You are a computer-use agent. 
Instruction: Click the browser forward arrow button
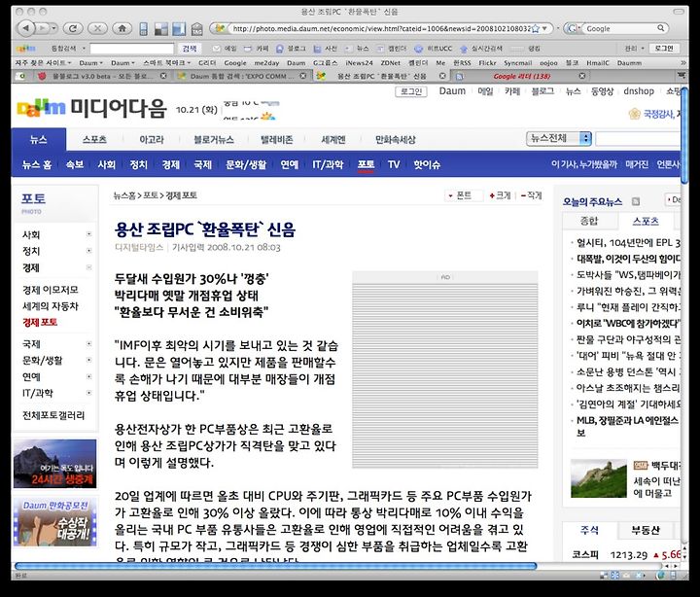43,28
